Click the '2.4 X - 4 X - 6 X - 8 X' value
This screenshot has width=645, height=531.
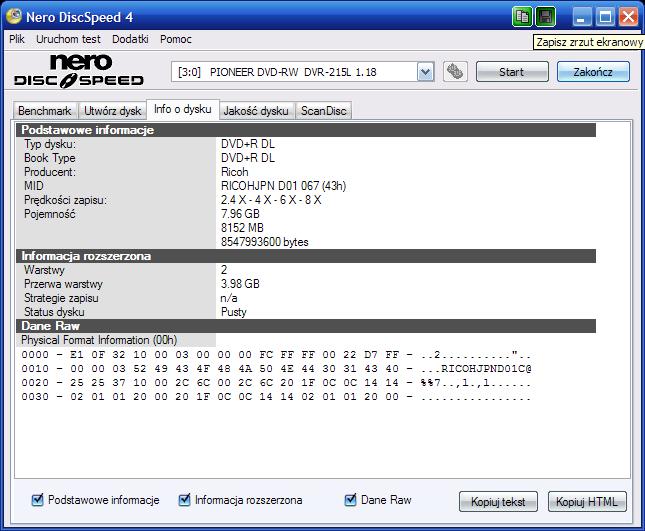[x=271, y=200]
